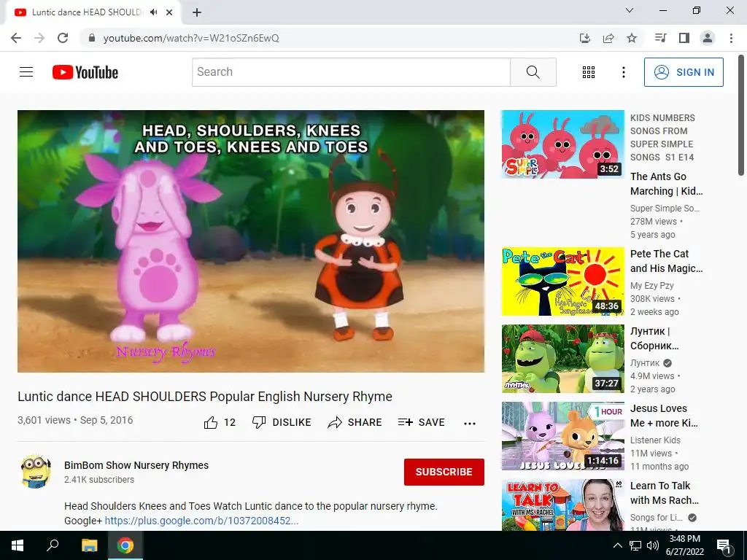
Task: Open the Share arrow option
Action: 355,422
